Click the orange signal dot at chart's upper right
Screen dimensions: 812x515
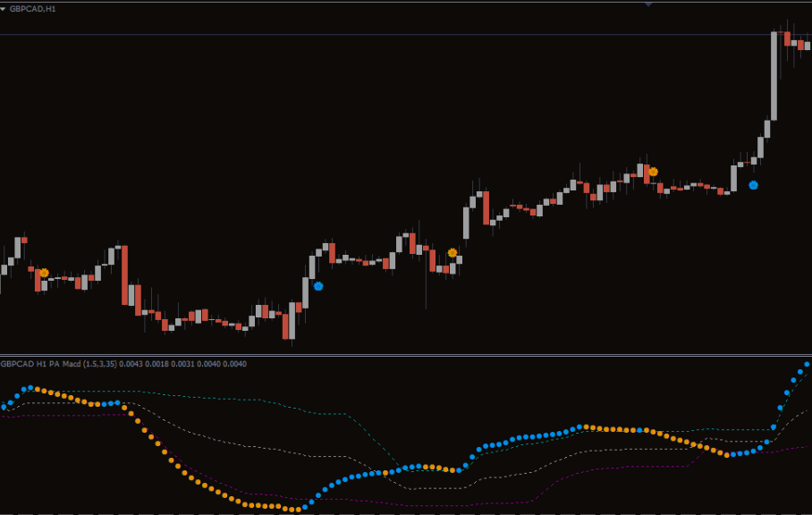(653, 171)
